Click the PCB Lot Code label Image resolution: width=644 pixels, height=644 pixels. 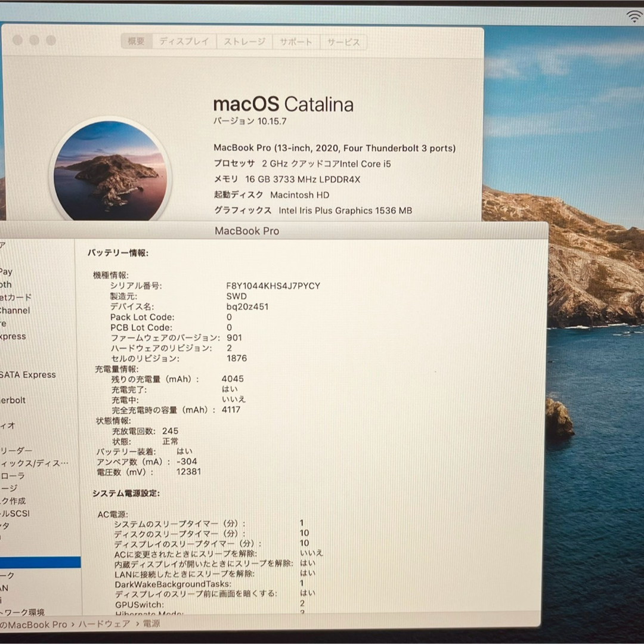point(141,327)
